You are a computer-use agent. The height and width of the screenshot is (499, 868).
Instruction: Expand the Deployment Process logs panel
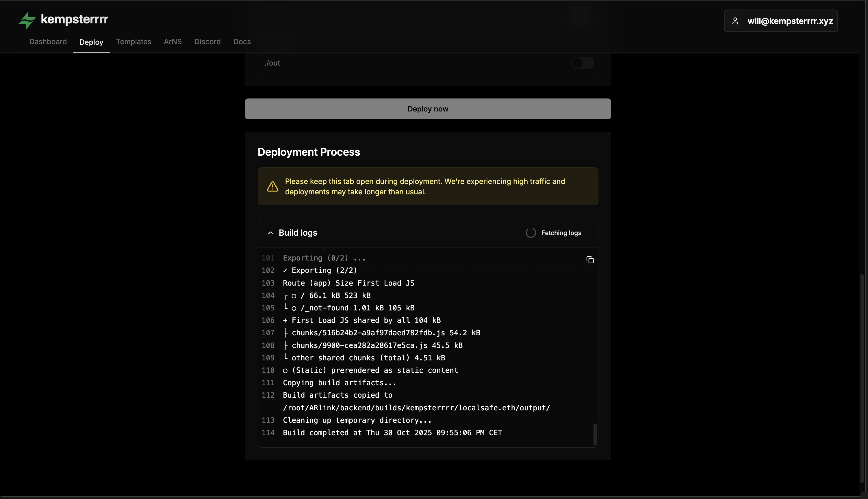click(x=270, y=233)
